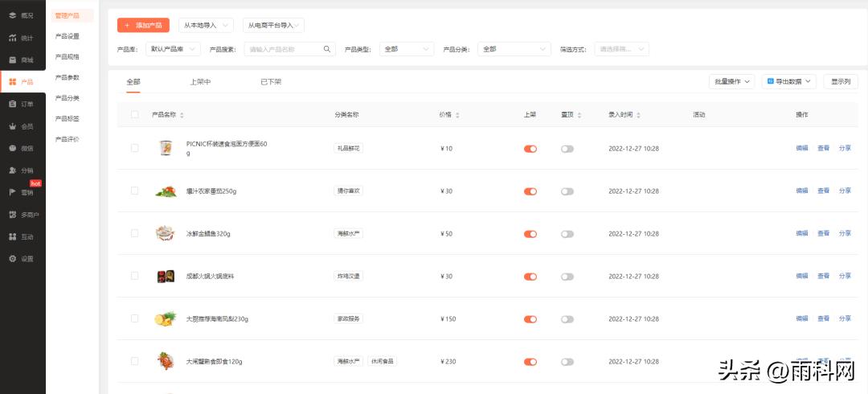The height and width of the screenshot is (394, 868).
Task: Click the 冰鲜金鲳鱼320g fish thumbnail
Action: [x=165, y=233]
